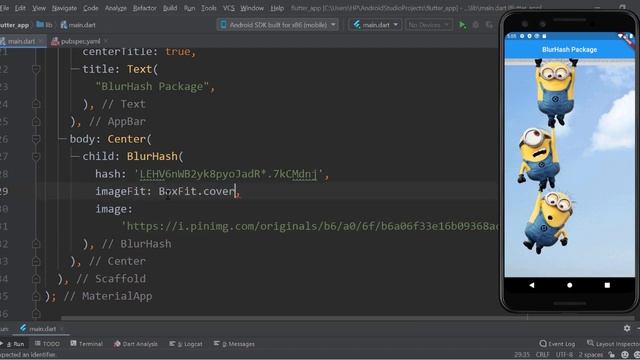Open the Code menu
This screenshot has height=360, width=640.
pyautogui.click(x=91, y=8)
